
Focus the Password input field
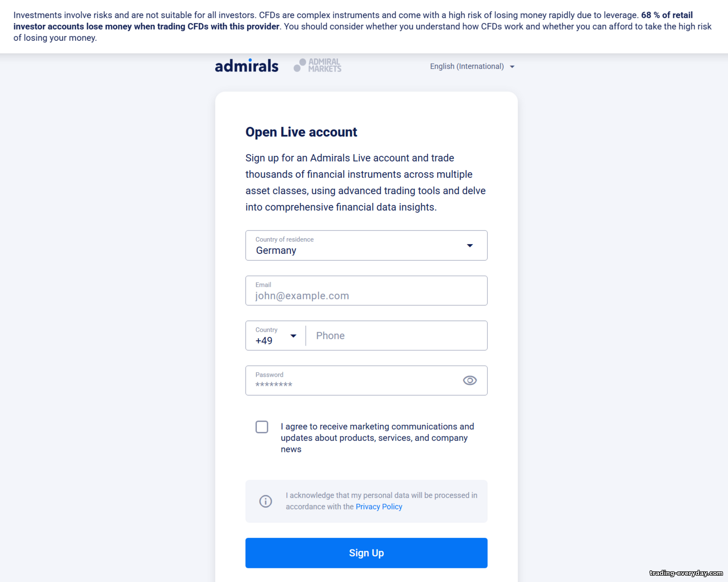[x=355, y=381]
